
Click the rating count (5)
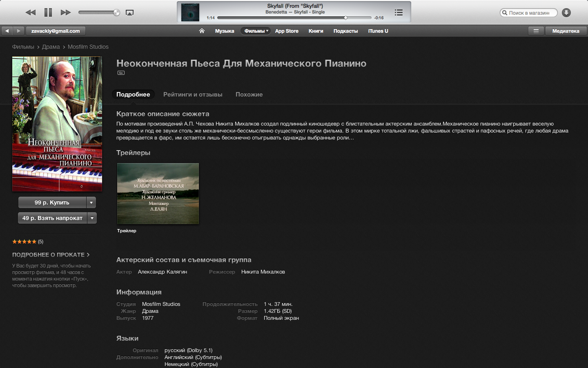[x=40, y=242]
